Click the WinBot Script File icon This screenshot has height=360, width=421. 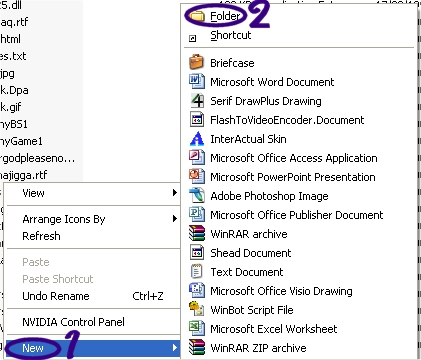[197, 309]
